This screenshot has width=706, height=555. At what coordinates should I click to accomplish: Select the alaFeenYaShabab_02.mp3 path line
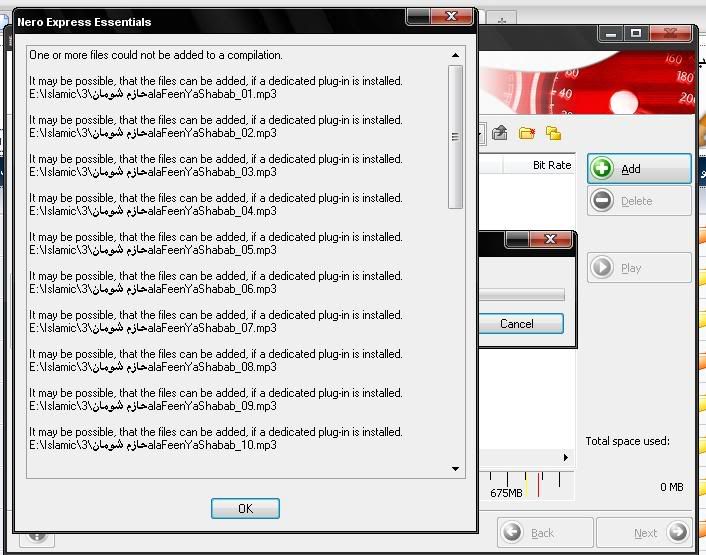pos(153,133)
